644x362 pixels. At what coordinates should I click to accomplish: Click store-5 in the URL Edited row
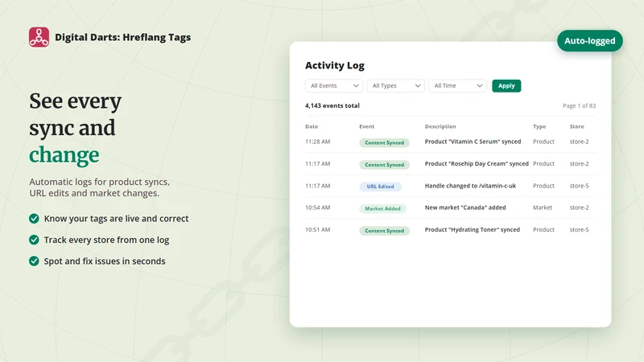coord(579,186)
